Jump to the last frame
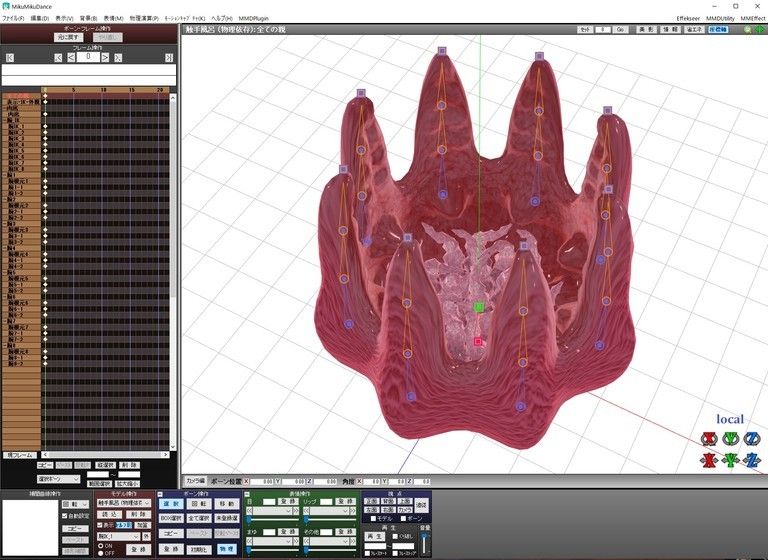This screenshot has width=768, height=560. [169, 58]
